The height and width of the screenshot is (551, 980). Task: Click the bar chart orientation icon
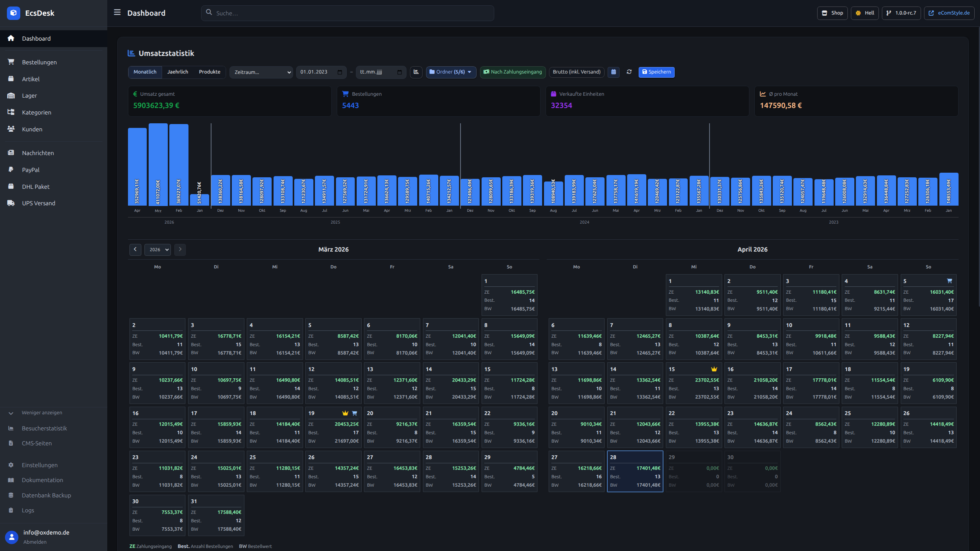(416, 72)
